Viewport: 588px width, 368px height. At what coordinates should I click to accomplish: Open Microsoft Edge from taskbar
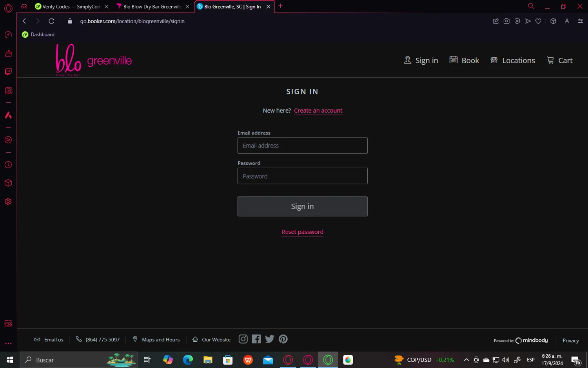(188, 360)
